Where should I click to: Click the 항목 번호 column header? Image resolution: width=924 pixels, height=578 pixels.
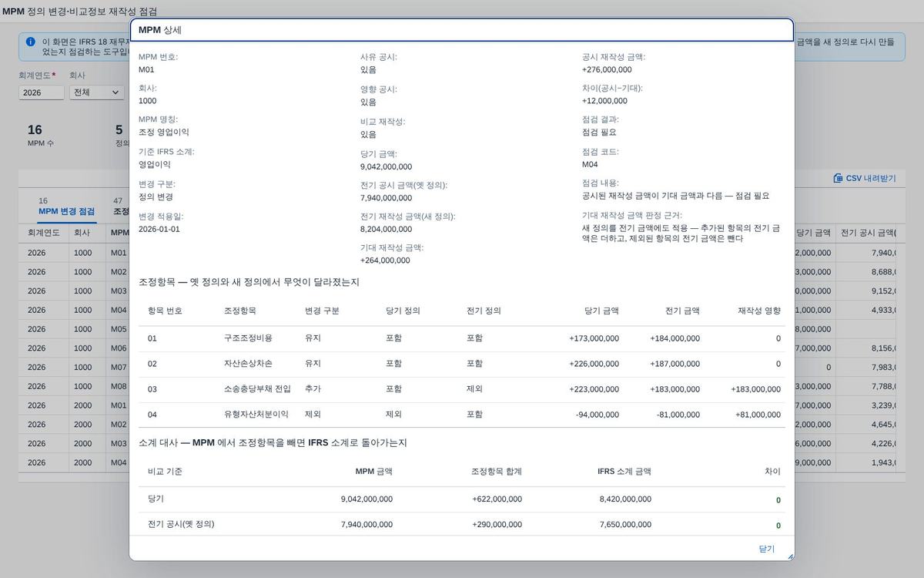[x=165, y=311]
